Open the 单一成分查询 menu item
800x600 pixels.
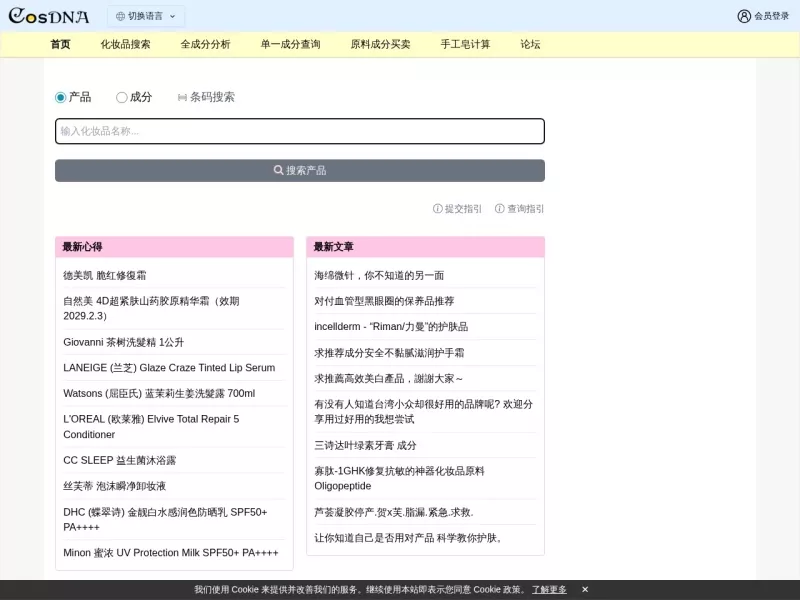290,44
